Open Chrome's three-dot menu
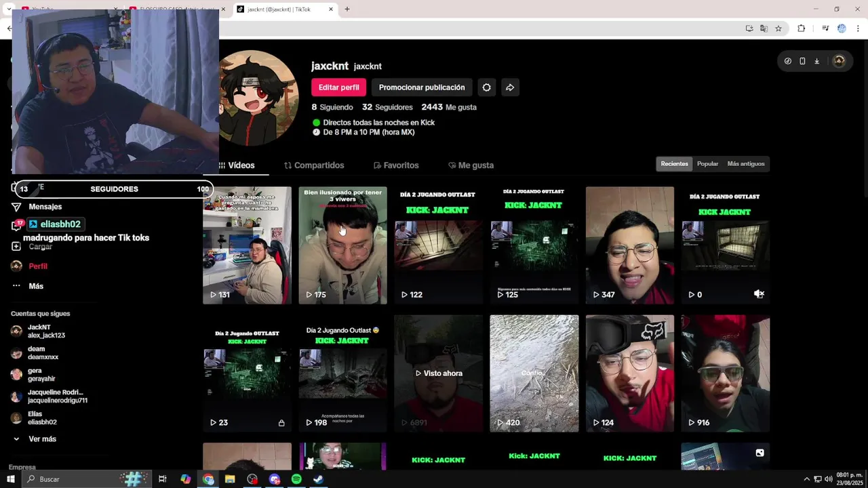Viewport: 868px width, 488px height. point(858,28)
